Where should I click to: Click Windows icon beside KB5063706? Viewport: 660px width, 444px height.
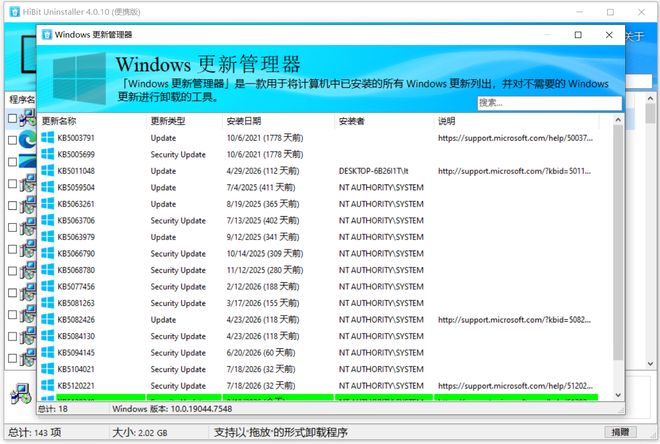(48, 220)
